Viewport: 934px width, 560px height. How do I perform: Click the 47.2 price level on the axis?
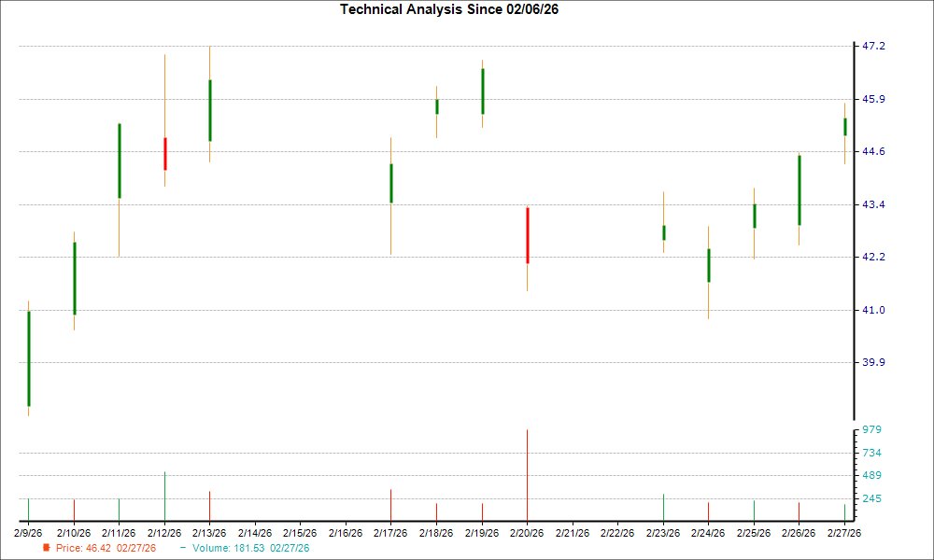872,43
